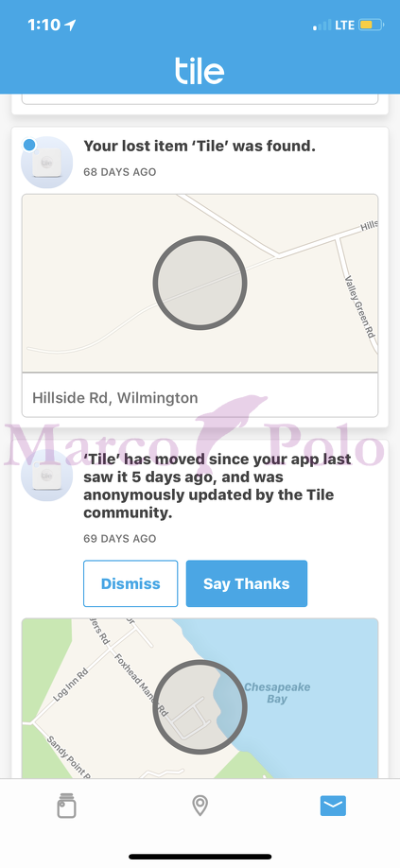Viewport: 400px width, 868px height.
Task: Tap the location circle near Chesapeake Bay
Action: point(200,707)
